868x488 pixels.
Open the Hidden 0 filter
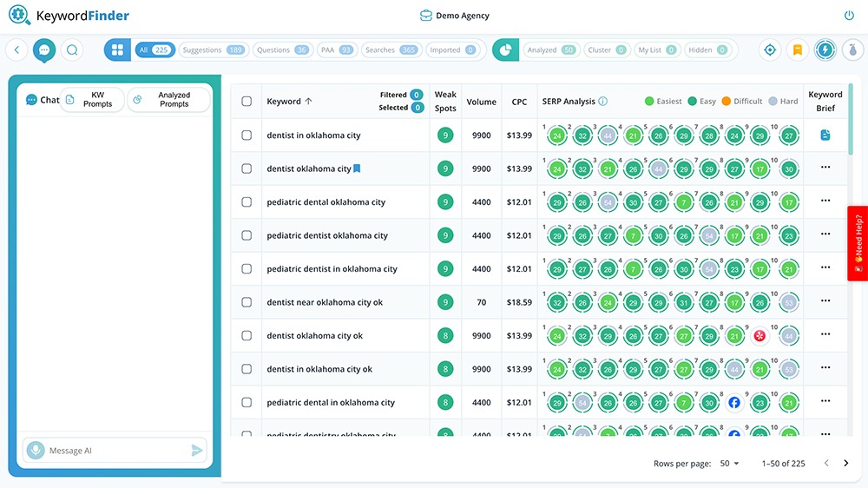(707, 49)
